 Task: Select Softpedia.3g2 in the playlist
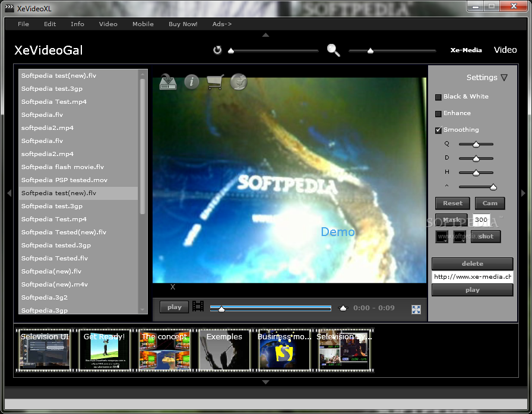point(78,298)
